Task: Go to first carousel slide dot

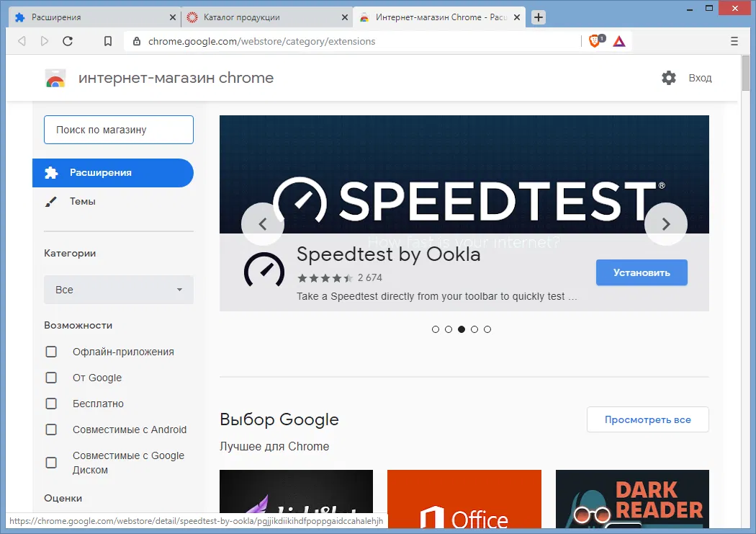Action: point(436,329)
